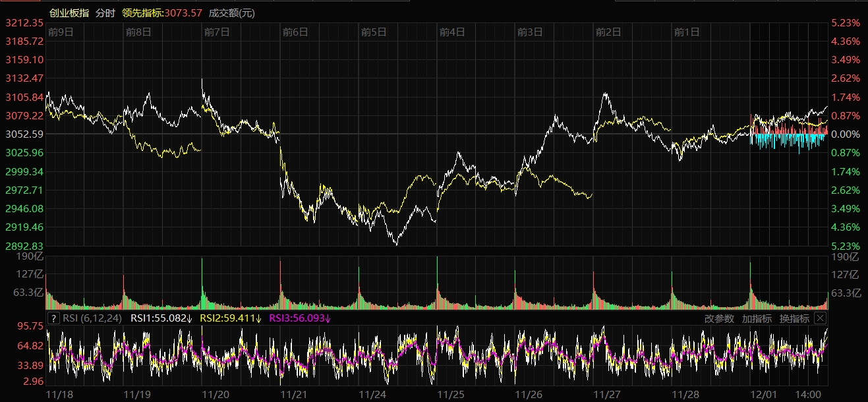
Task: Select the 分时 chart mode label
Action: 105,13
